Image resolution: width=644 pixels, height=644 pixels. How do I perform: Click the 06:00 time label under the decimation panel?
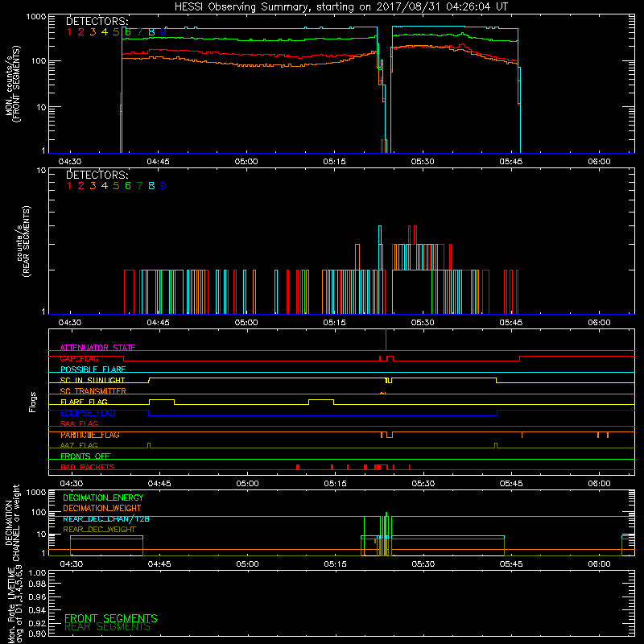pyautogui.click(x=599, y=564)
